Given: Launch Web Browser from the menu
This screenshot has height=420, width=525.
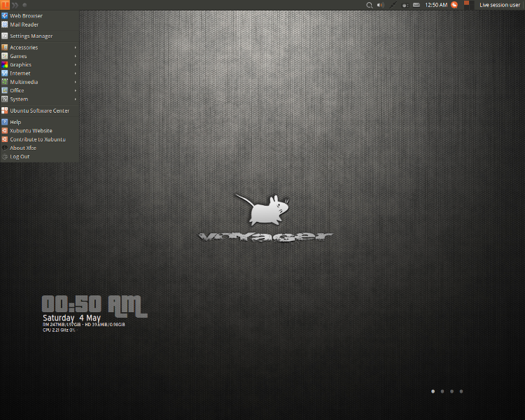Looking at the screenshot, I should coord(39,15).
